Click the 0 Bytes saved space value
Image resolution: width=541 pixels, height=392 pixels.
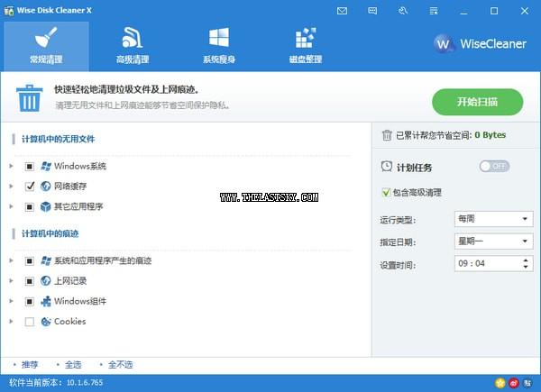491,135
